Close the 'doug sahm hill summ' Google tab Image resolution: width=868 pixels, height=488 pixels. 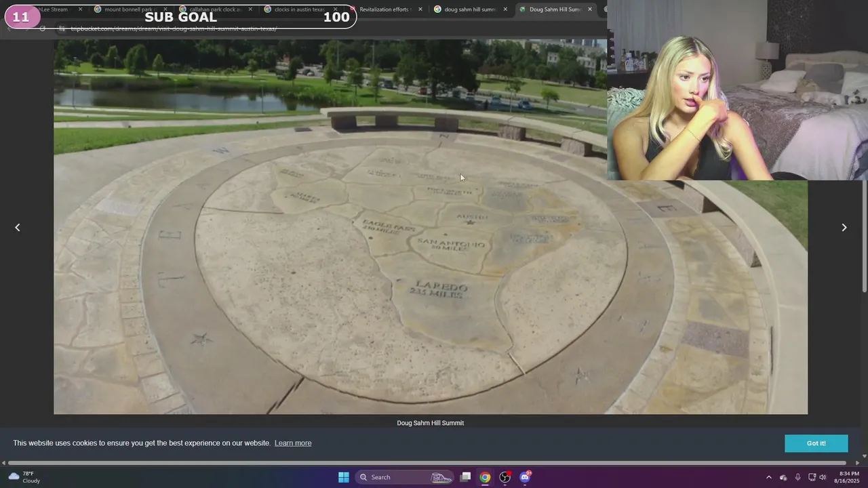pos(505,9)
